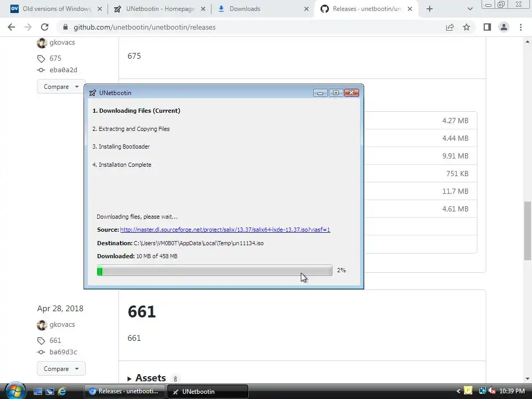Close the UNetbootin - Homepage tab
The image size is (532, 399).
tap(203, 9)
